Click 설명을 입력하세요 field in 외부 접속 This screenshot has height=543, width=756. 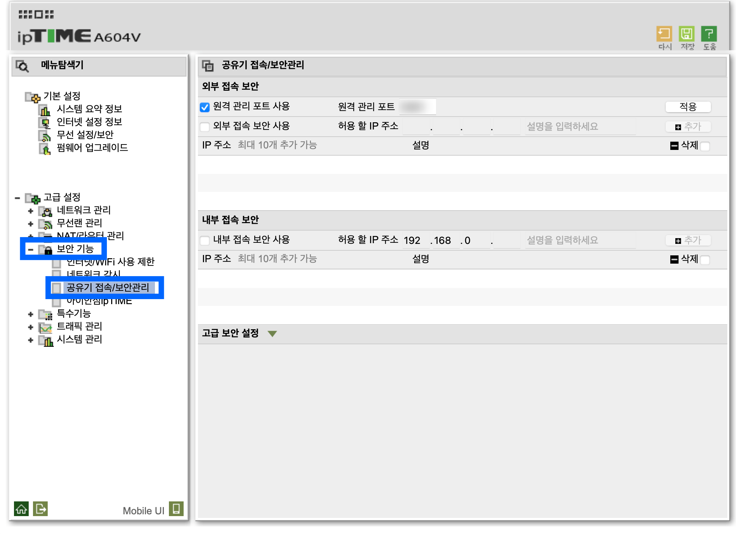point(580,127)
